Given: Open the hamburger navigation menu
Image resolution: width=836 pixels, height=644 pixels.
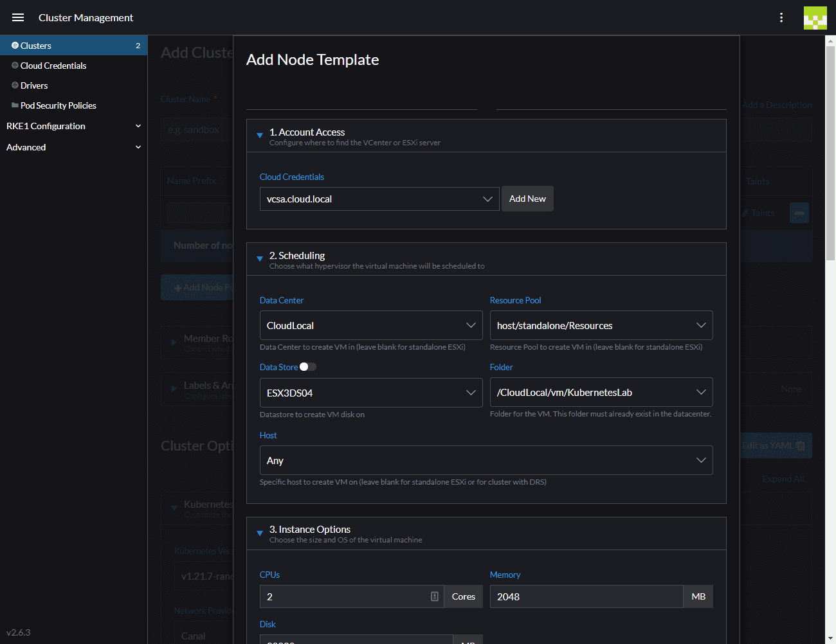Looking at the screenshot, I should point(17,17).
